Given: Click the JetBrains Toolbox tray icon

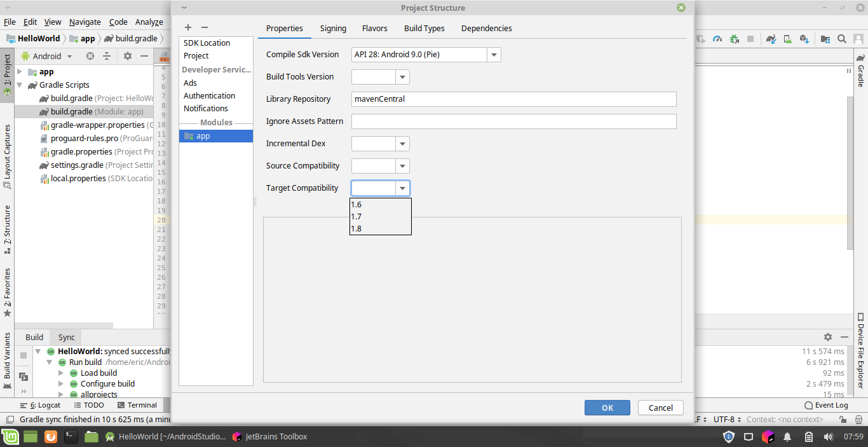Looking at the screenshot, I should (x=768, y=437).
